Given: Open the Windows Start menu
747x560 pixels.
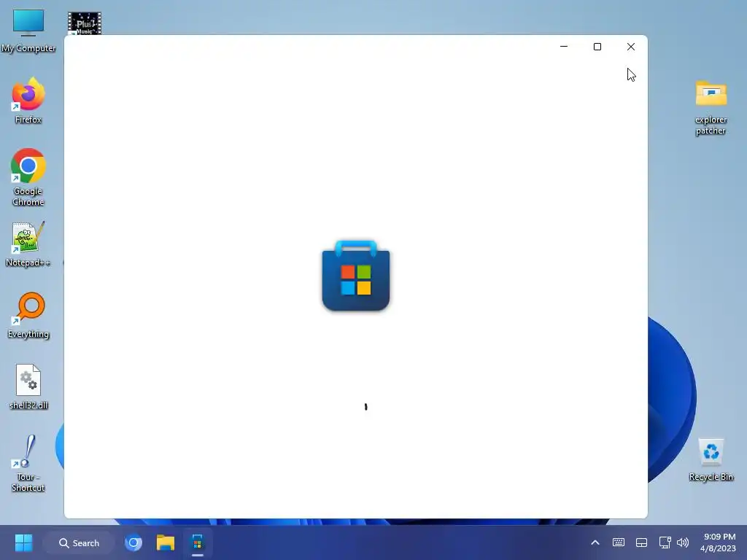Looking at the screenshot, I should (x=23, y=542).
